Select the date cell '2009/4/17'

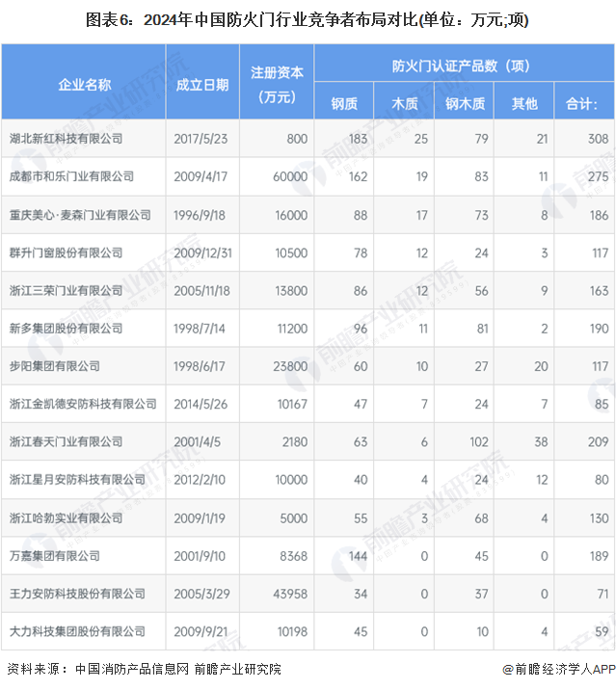coord(201,176)
